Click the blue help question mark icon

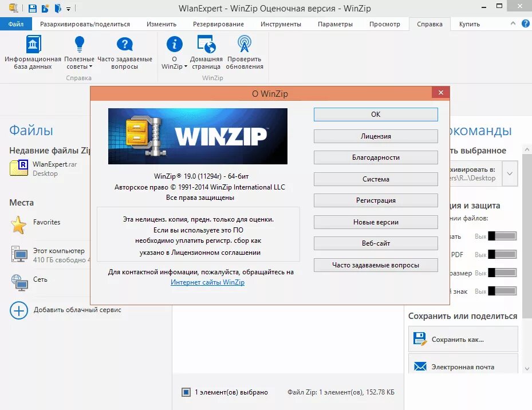point(525,23)
